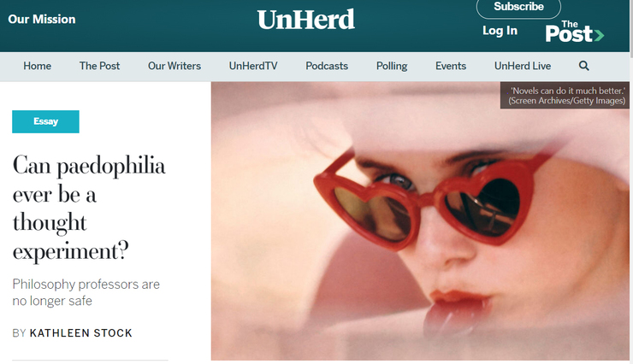Screen dimensions: 633x364
Task: Open the Podcasts section
Action: tap(327, 66)
